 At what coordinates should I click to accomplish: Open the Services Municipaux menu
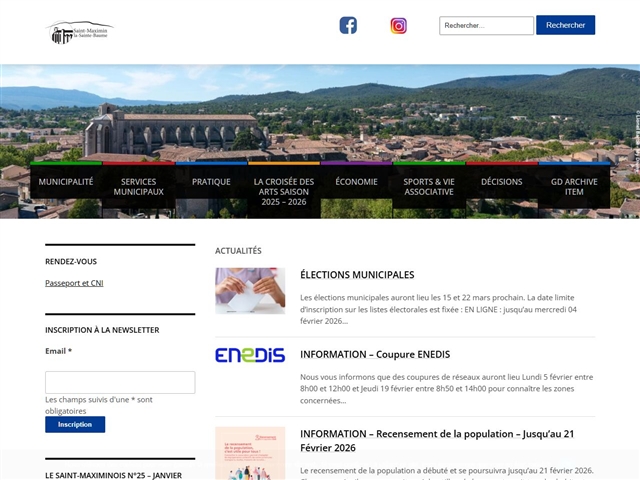(138, 187)
